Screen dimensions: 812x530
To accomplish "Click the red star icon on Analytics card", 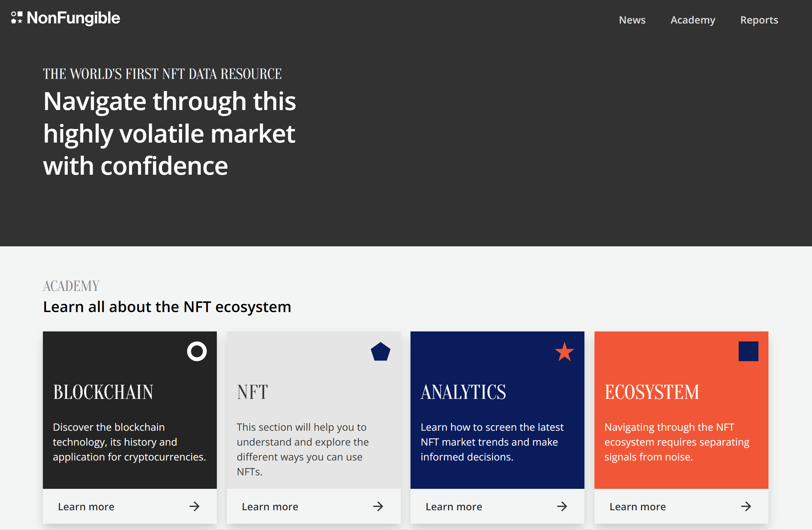I will pos(564,351).
